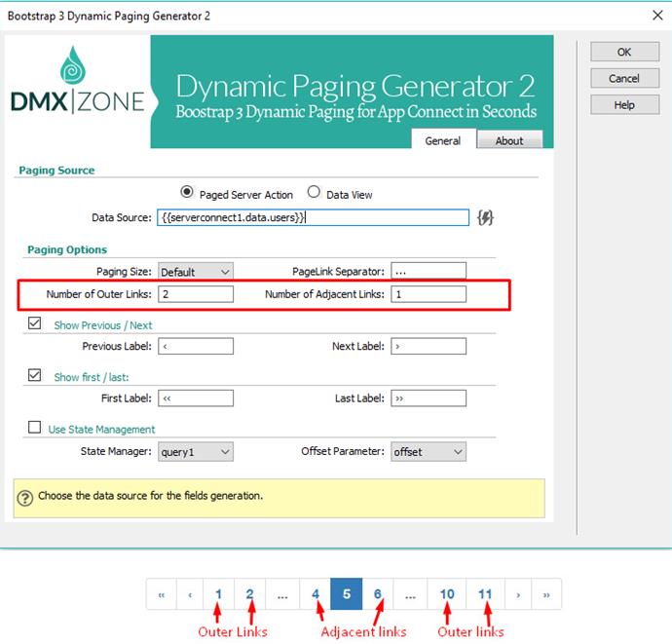Click the Number of Adjacent Links field
The image size is (672, 644).
pos(429,294)
